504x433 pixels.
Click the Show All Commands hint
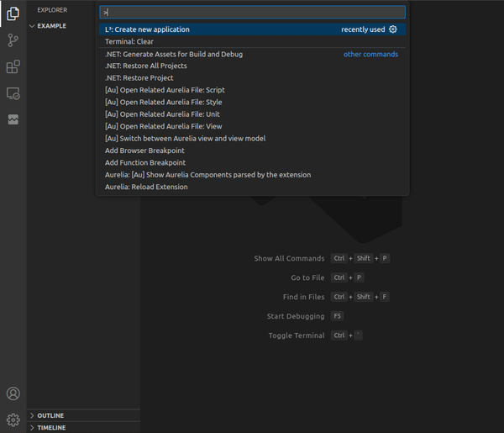point(289,258)
